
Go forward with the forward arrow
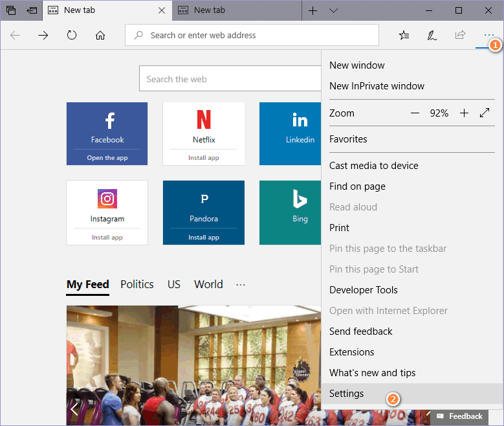pyautogui.click(x=43, y=35)
